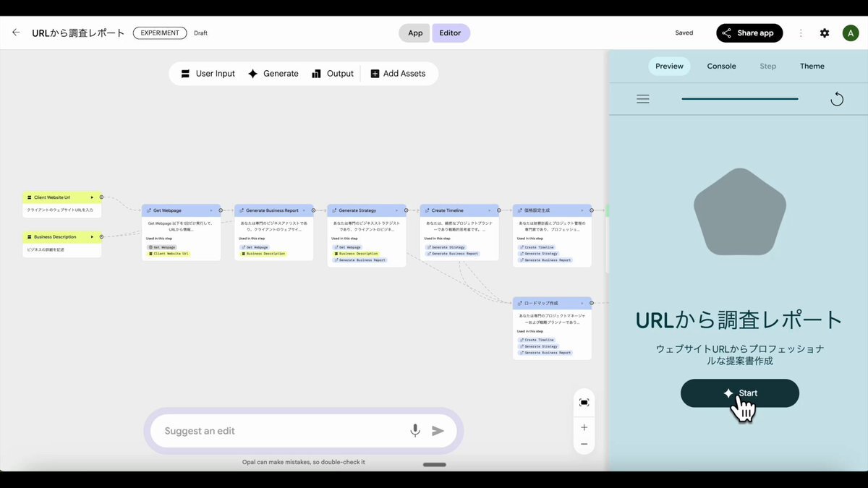This screenshot has height=488, width=868.
Task: Open the hamburger menu in preview panel
Action: tap(642, 99)
